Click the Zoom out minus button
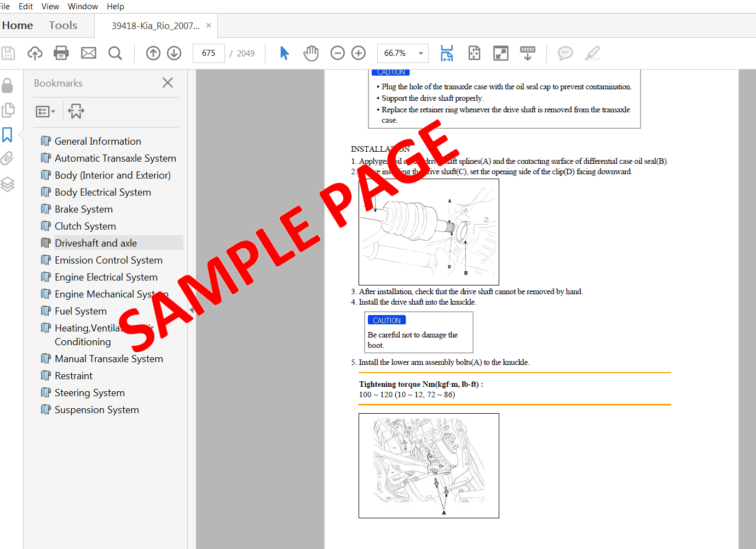Viewport: 756px width, 549px height. coord(338,53)
